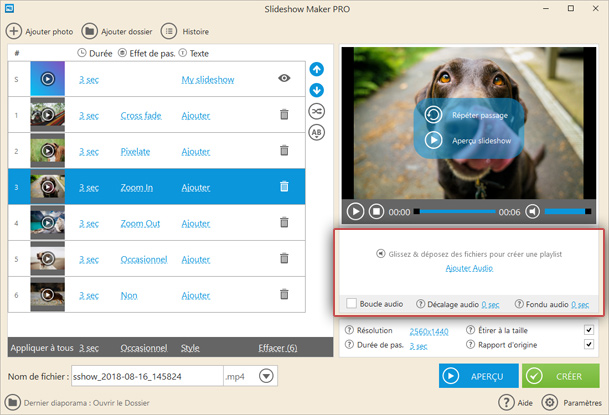Open Paramètres gear icon
This screenshot has height=415, width=609.
[550, 403]
